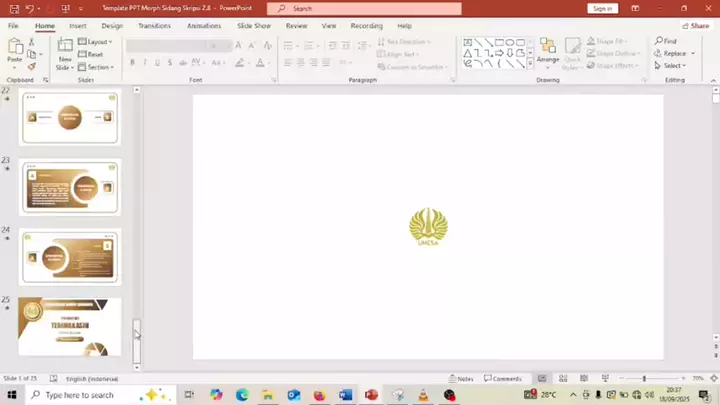Screen dimensions: 720x405
Task: Expand the Layout dropdown
Action: [96, 42]
